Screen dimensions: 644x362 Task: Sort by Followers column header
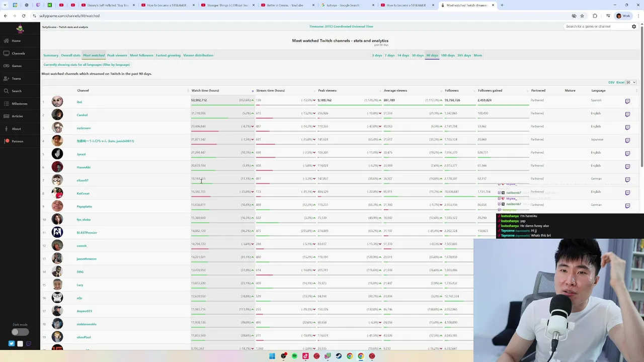[451, 90]
